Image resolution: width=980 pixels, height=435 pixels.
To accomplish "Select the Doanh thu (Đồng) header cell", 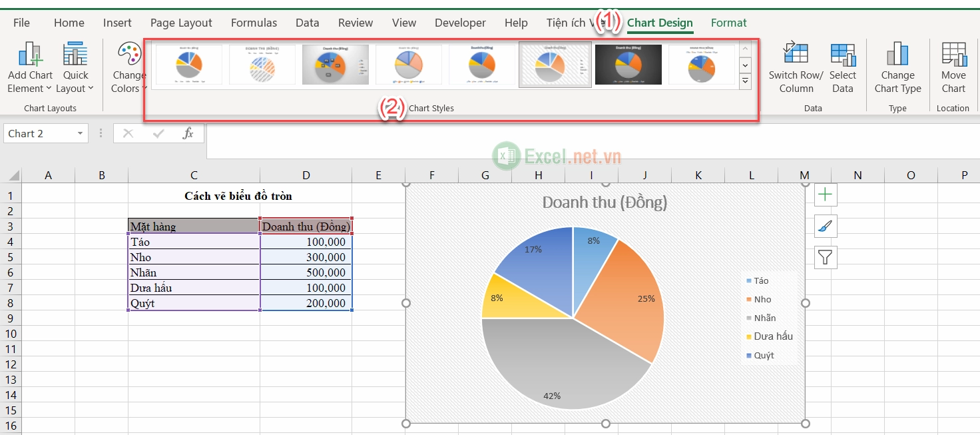I will [x=306, y=226].
